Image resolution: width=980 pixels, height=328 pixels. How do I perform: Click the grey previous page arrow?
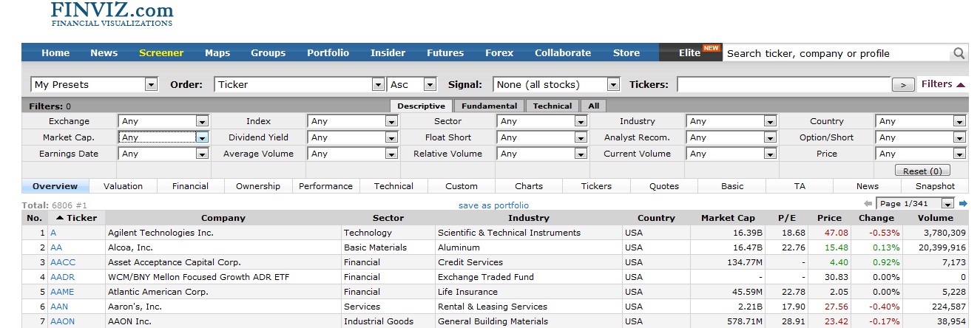click(868, 204)
